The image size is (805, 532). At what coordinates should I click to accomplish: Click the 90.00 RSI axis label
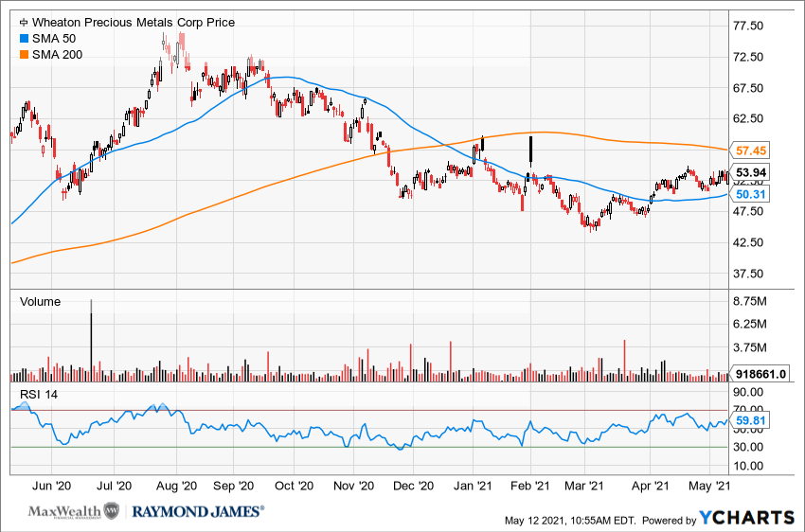tap(748, 393)
